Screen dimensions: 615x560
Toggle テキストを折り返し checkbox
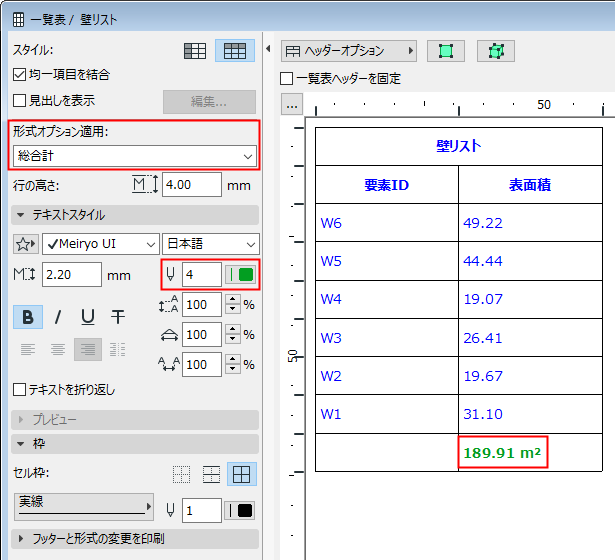pyautogui.click(x=19, y=390)
